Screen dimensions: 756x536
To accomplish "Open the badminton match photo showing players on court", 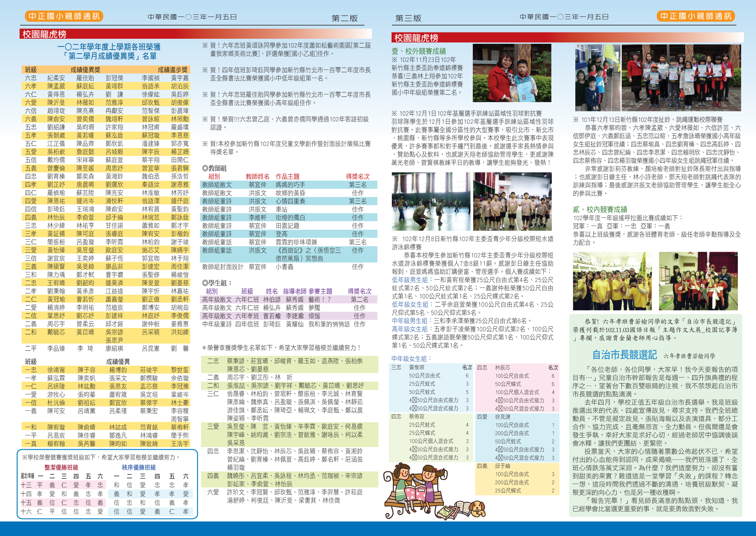I will point(431,201).
